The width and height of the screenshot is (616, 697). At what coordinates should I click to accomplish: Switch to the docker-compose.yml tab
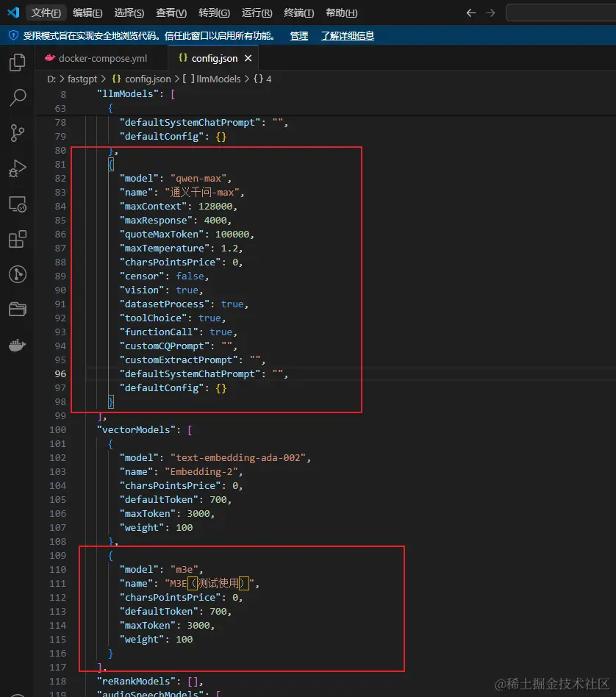tap(102, 58)
